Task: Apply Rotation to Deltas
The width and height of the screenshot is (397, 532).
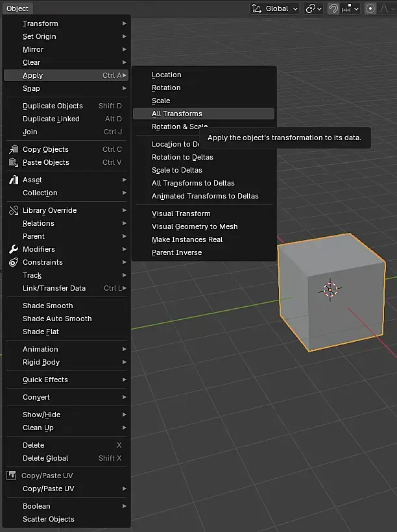Action: (x=204, y=157)
